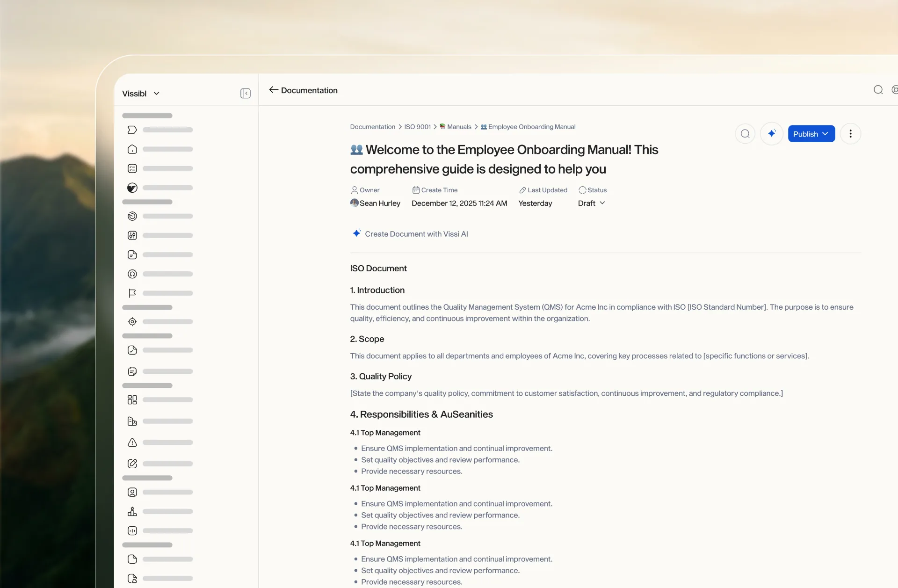The width and height of the screenshot is (898, 588).
Task: Click the buildings icon in sidebar
Action: click(x=132, y=421)
